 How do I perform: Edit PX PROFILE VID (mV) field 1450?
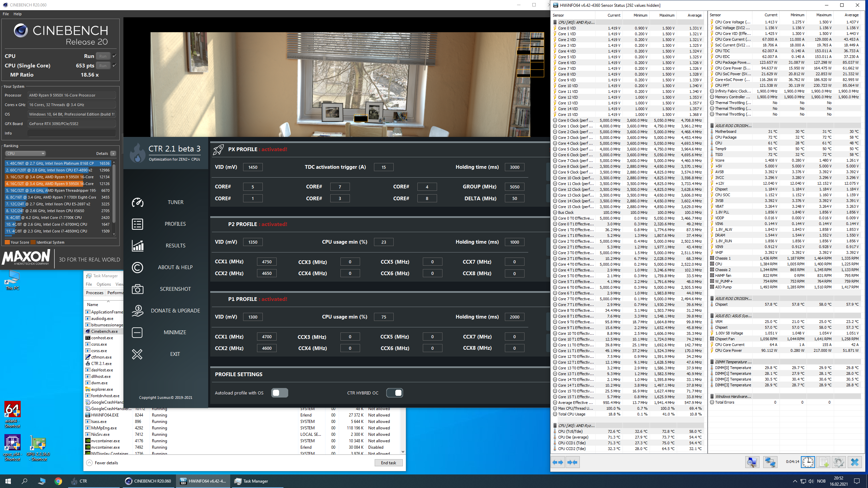(x=253, y=167)
